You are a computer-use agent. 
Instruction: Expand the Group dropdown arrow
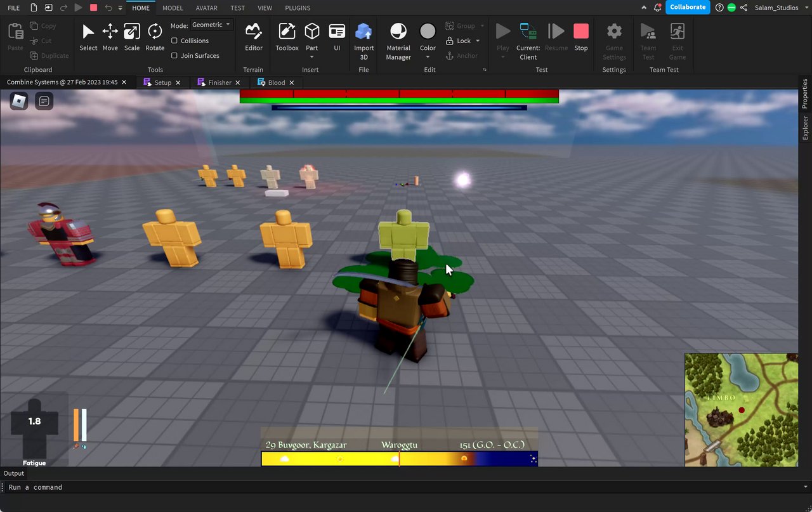[x=482, y=26]
